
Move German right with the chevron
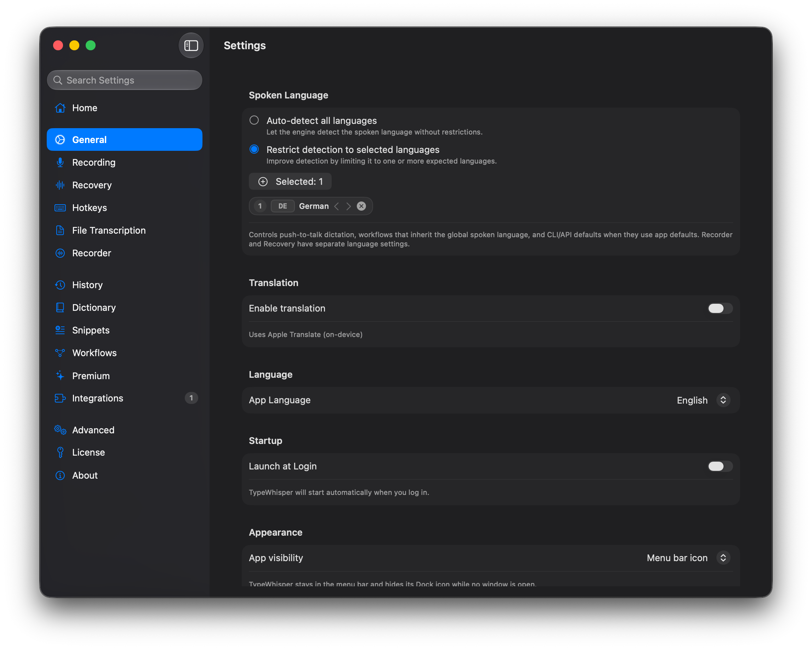point(349,206)
